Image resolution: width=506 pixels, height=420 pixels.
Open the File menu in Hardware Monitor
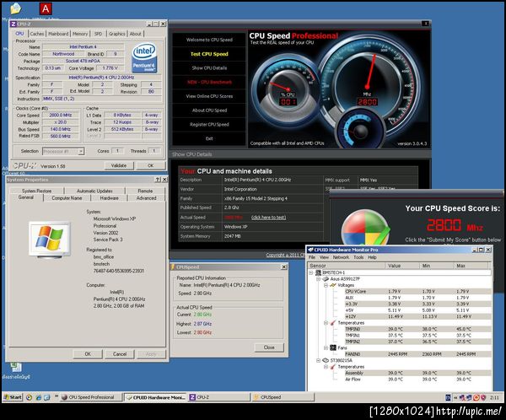(x=312, y=257)
